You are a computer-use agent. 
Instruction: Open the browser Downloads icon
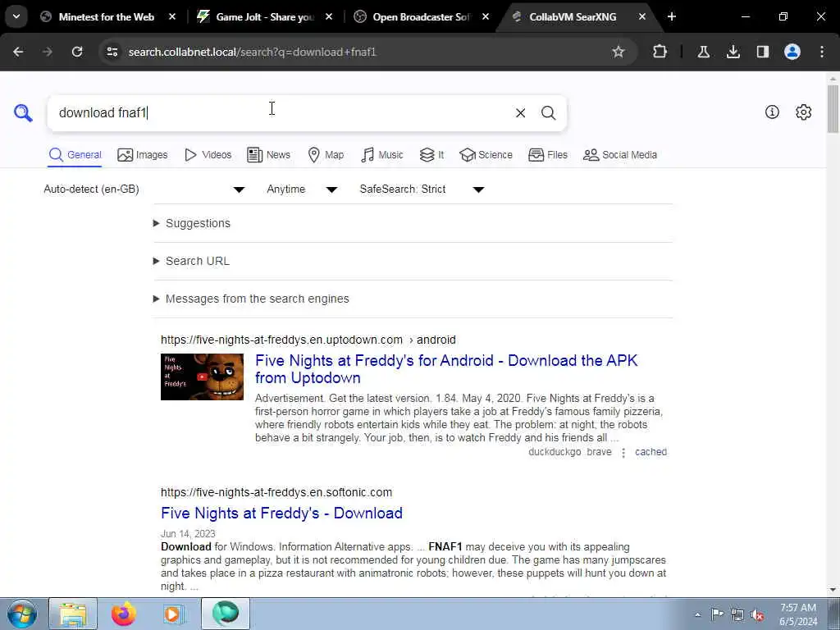733,52
